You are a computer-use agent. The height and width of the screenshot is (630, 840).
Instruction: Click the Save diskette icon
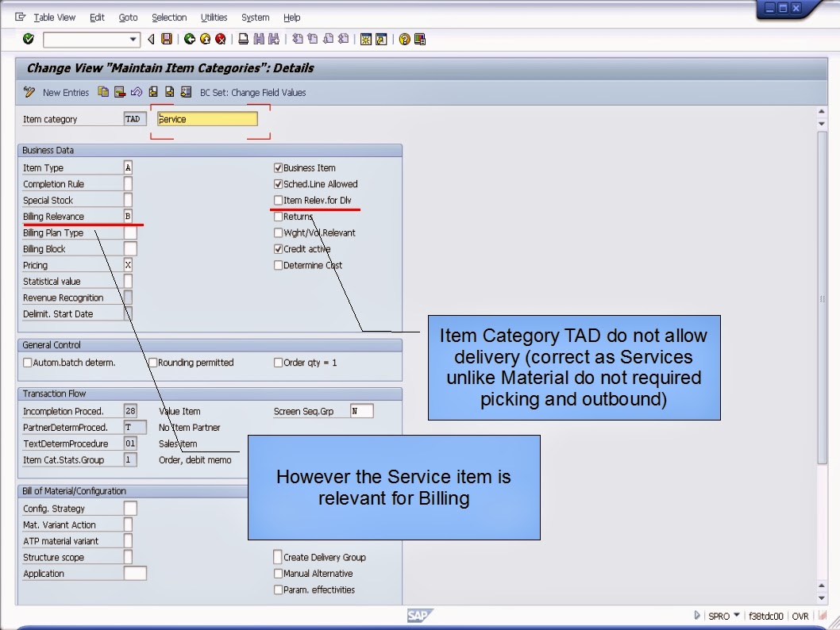click(167, 39)
